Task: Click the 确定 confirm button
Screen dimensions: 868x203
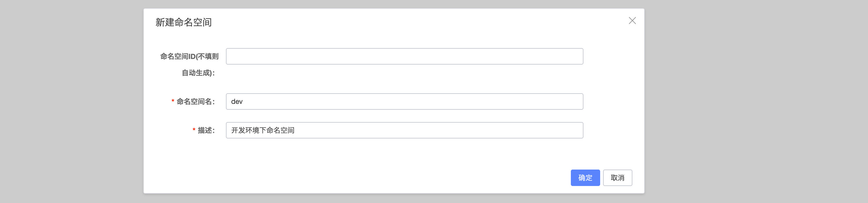Action: tap(585, 178)
